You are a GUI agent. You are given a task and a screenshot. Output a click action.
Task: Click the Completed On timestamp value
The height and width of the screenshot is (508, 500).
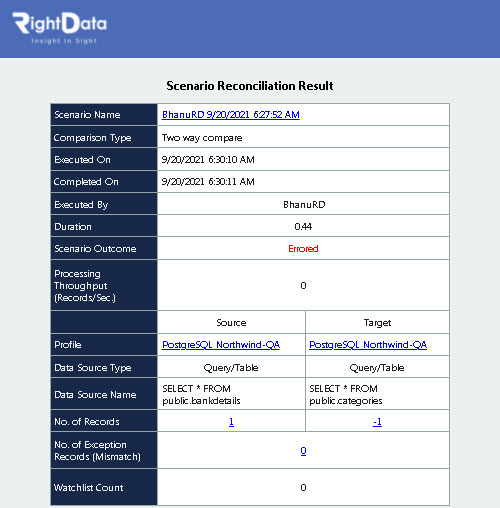[x=208, y=182]
